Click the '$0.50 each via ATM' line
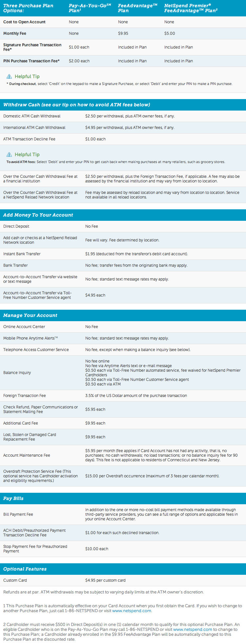Viewport: 246px width, 644px height. point(103,384)
